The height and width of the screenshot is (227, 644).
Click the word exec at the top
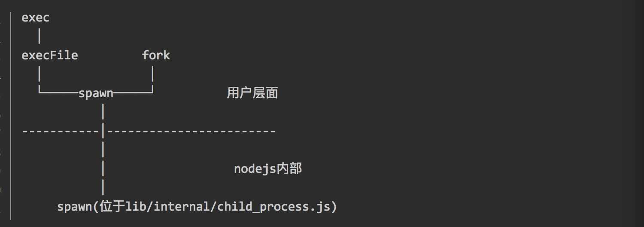point(36,18)
